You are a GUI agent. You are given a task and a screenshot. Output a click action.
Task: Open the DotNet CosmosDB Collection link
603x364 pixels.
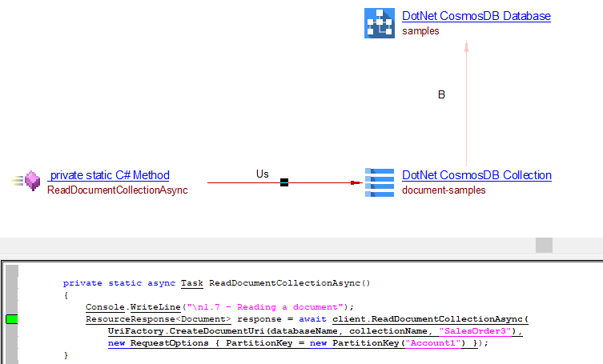click(x=476, y=175)
